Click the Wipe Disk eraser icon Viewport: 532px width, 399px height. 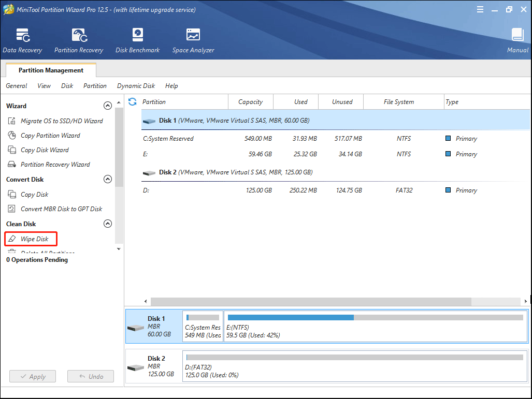coord(12,239)
